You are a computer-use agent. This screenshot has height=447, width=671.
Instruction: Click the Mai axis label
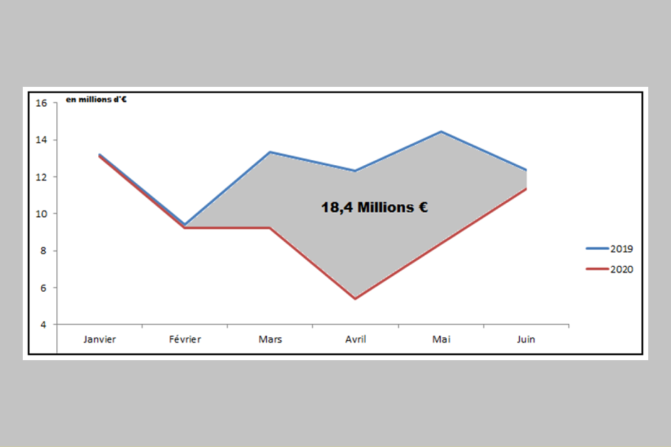[x=441, y=339]
